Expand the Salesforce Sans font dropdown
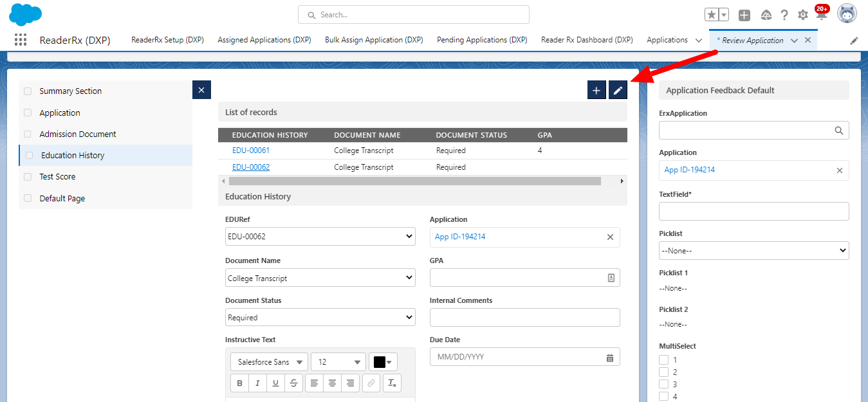 coord(269,362)
